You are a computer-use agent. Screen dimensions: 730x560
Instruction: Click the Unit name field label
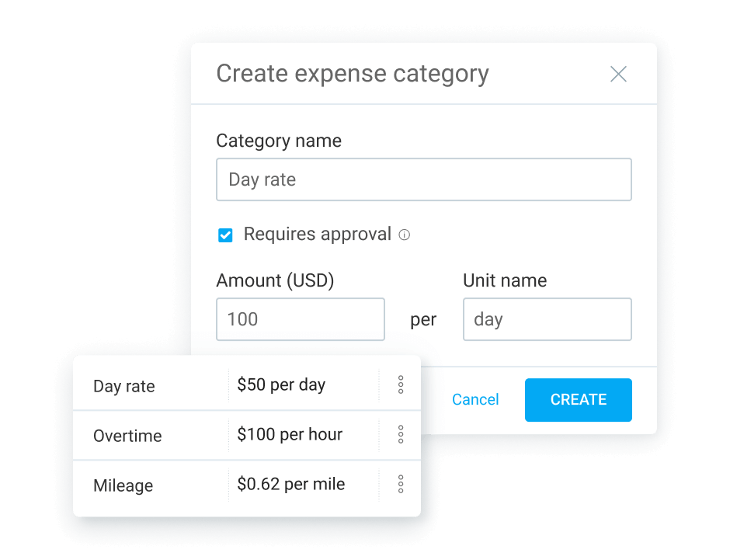click(x=505, y=281)
